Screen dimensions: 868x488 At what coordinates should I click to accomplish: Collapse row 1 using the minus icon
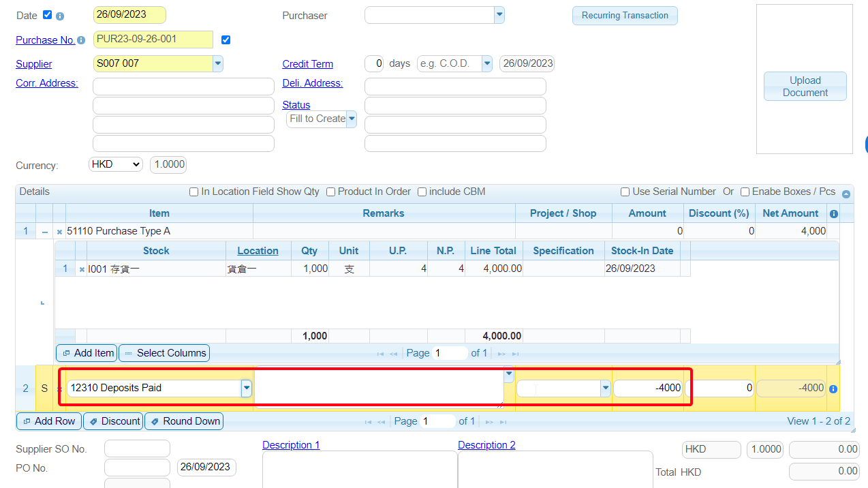point(45,232)
